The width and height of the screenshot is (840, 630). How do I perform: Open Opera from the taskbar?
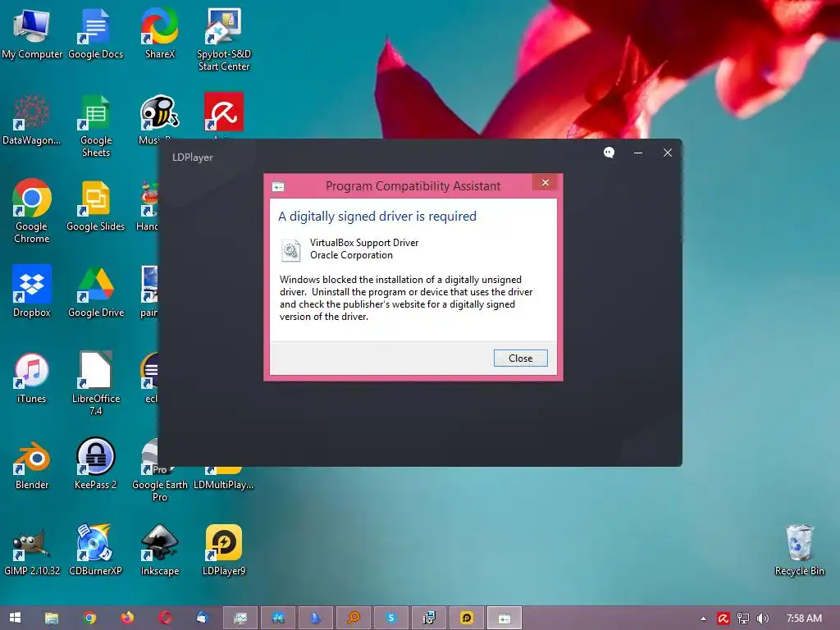click(x=165, y=618)
